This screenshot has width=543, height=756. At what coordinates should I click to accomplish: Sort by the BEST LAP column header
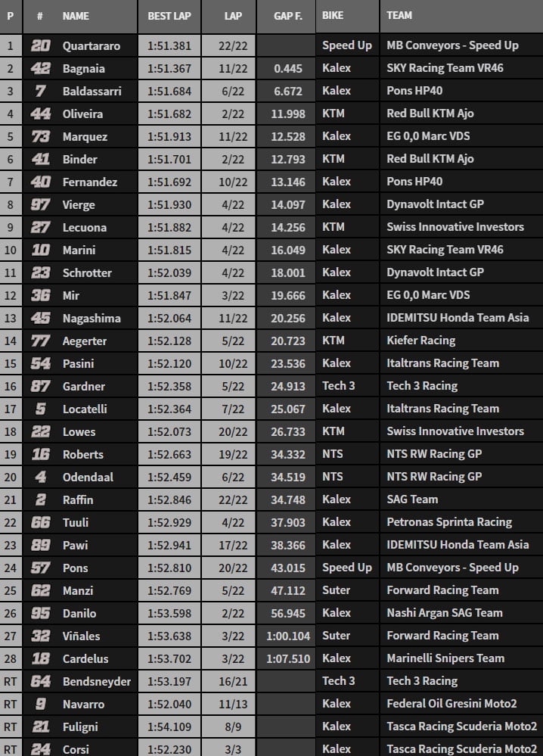[x=169, y=15]
